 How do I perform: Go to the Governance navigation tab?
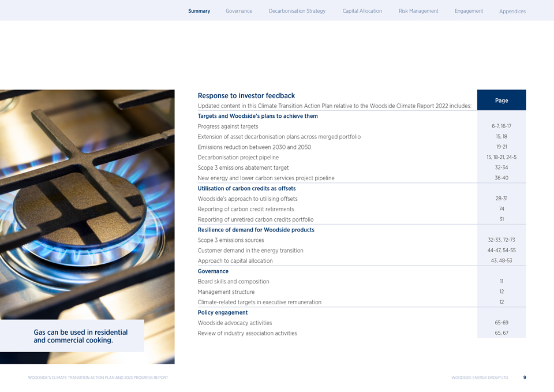click(239, 11)
